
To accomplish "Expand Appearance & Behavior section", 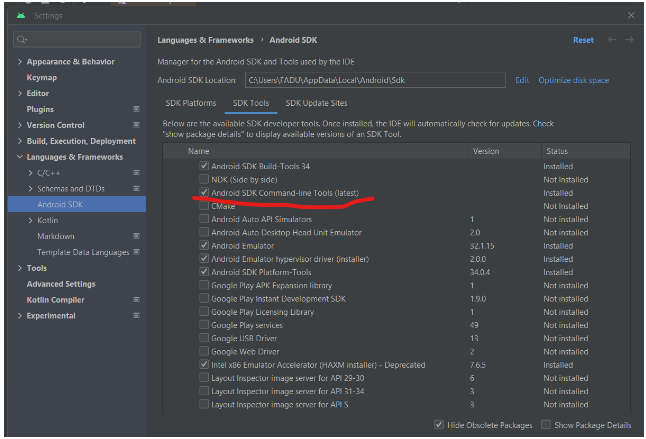I will coord(20,61).
